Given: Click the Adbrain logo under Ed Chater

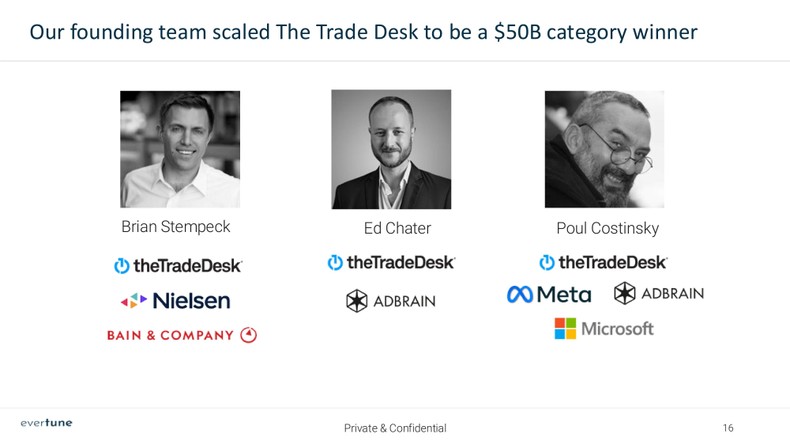Looking at the screenshot, I should point(391,301).
